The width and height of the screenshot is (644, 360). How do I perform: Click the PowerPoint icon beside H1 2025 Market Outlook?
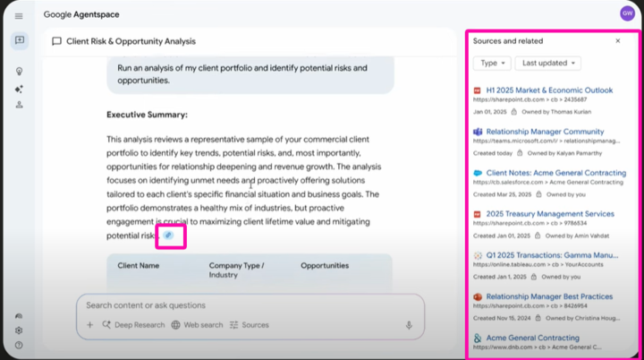(478, 90)
